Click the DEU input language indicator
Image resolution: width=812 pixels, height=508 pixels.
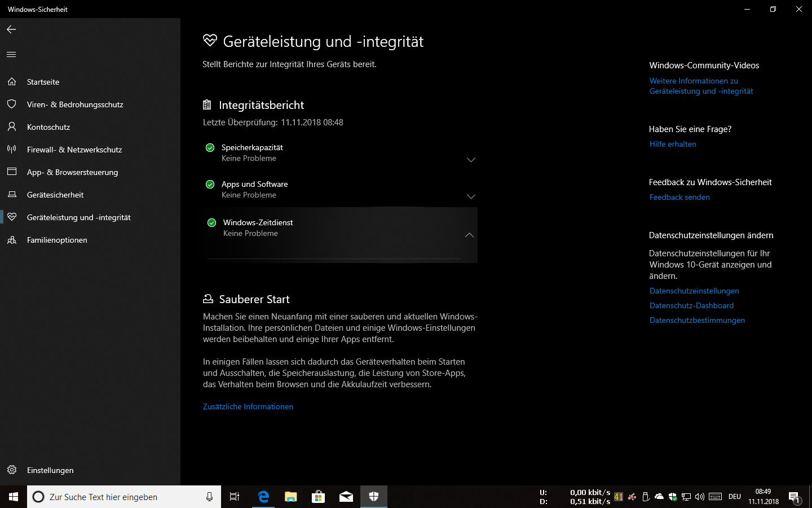pos(735,497)
